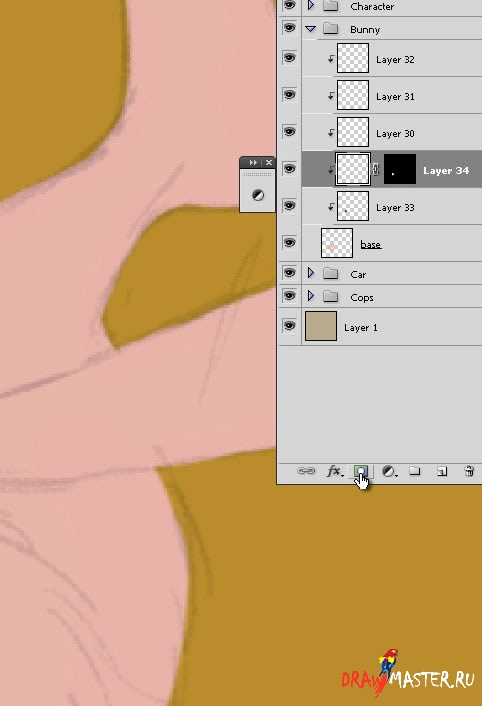Expand the Character group

pos(311,5)
